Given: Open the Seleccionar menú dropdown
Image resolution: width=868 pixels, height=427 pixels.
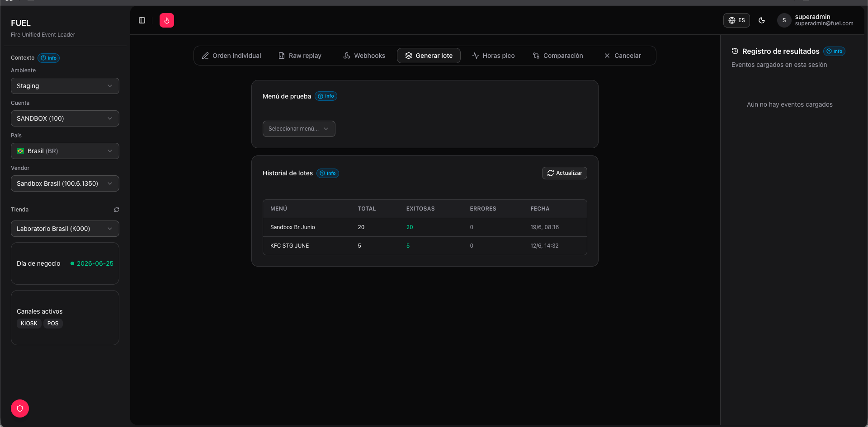Looking at the screenshot, I should click(x=299, y=129).
